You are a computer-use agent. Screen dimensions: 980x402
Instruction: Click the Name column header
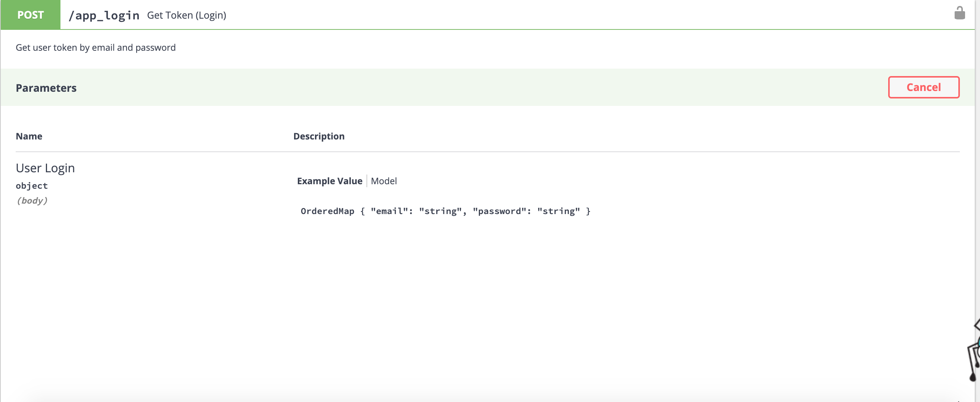[29, 136]
